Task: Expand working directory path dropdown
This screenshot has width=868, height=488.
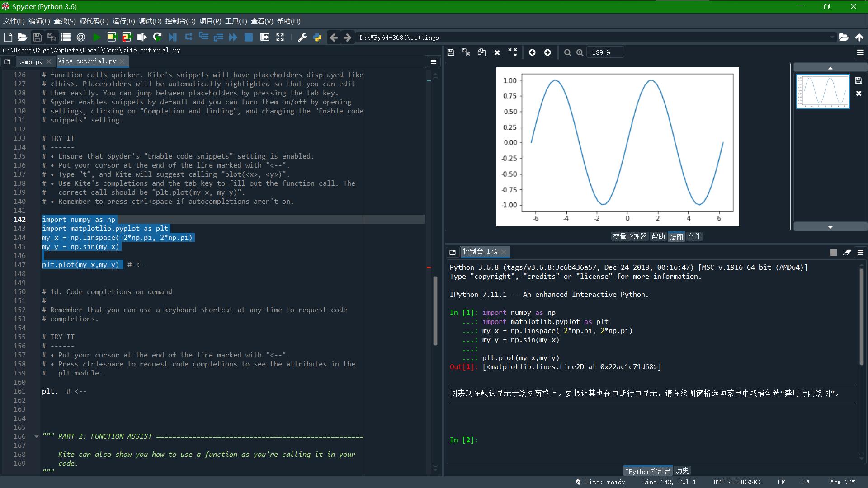Action: tap(831, 38)
